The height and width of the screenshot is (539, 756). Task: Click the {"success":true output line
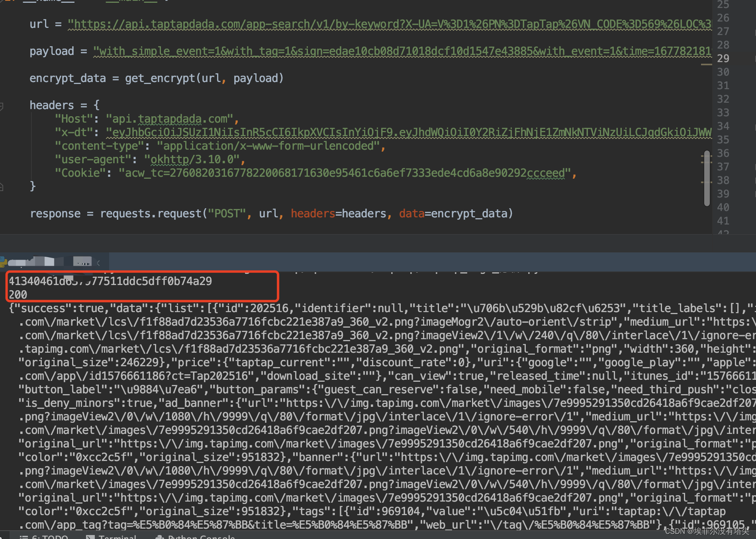(382, 308)
